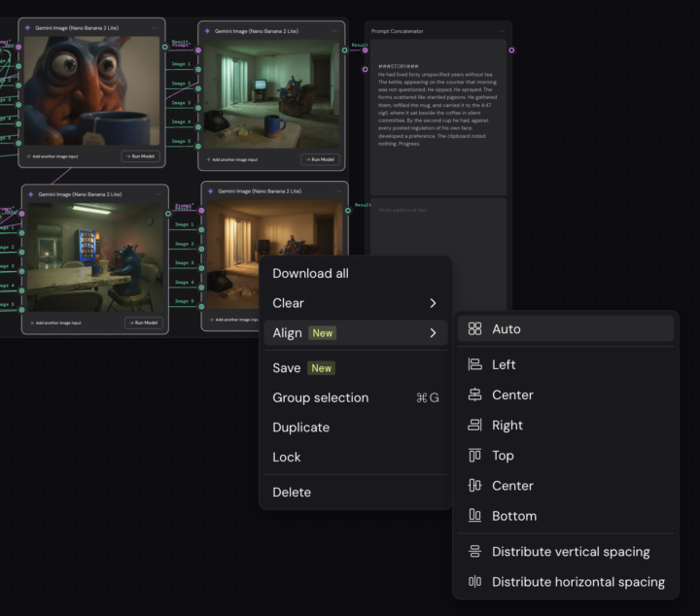This screenshot has height=616, width=700.
Task: Click Prompt Concatenator input port joined to Result
Action: 366,51
